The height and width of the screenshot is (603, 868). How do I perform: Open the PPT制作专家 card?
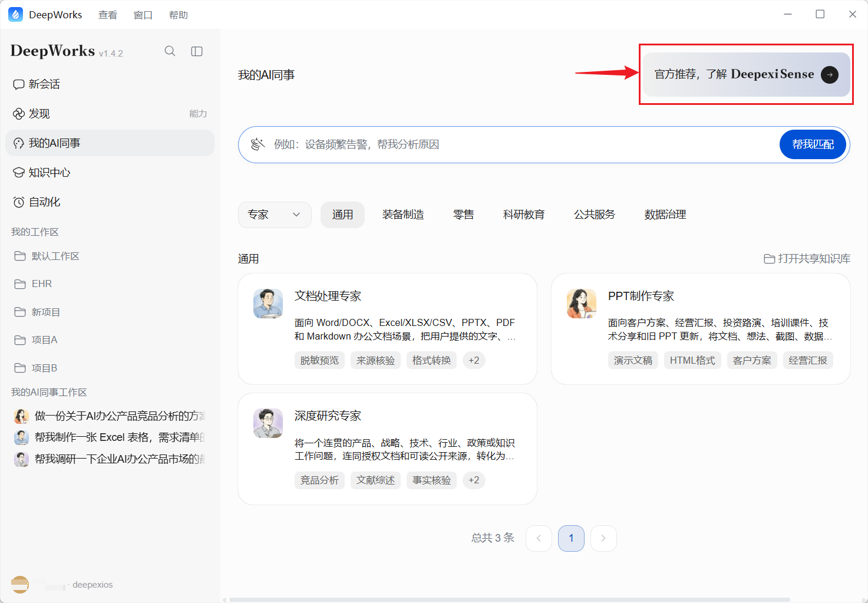[x=701, y=329]
